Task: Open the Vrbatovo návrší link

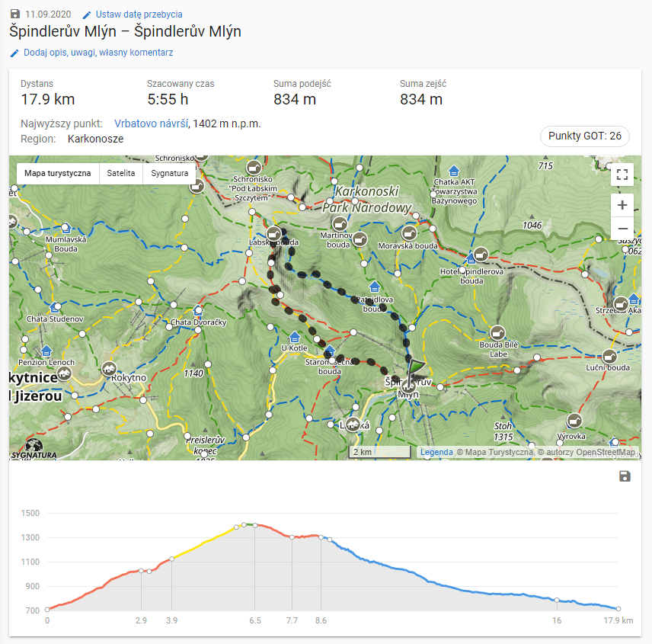Action: click(x=151, y=123)
